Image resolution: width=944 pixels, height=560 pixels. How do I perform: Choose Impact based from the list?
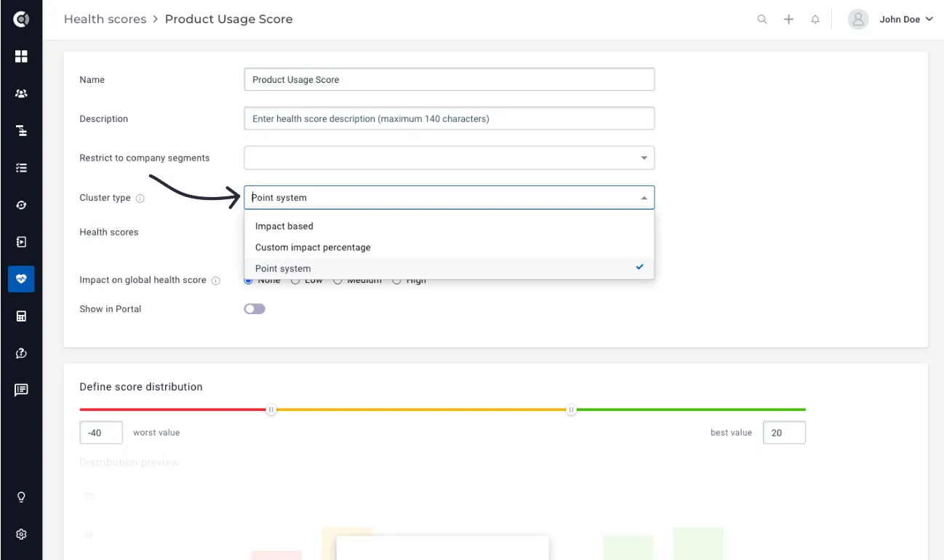pos(449,226)
